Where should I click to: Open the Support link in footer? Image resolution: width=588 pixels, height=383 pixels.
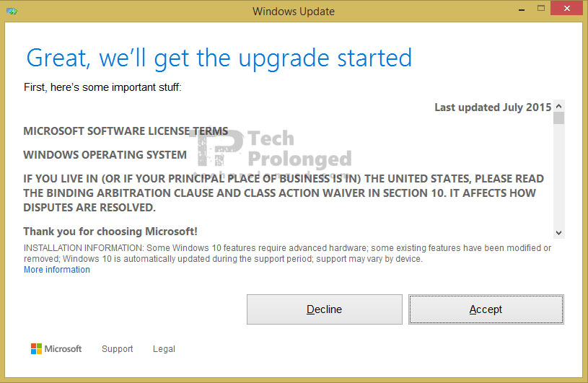[x=118, y=349]
